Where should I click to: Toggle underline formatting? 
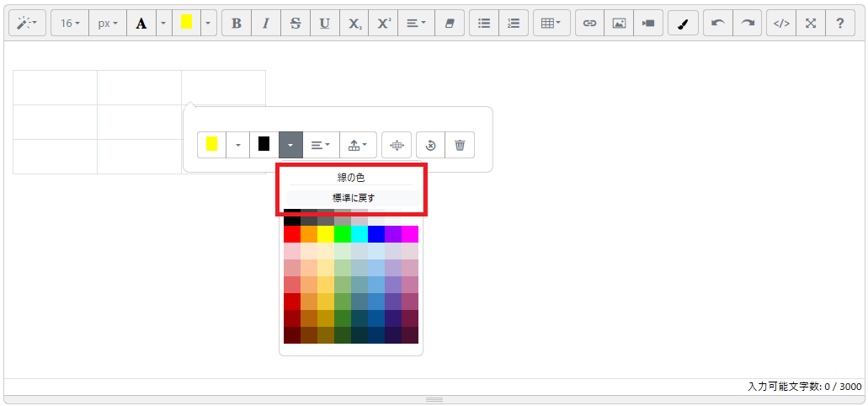tap(325, 24)
